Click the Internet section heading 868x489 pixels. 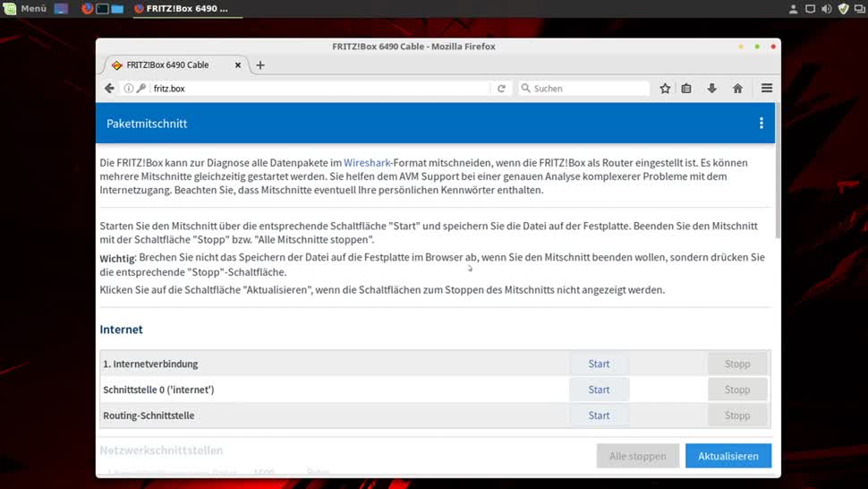click(x=121, y=330)
